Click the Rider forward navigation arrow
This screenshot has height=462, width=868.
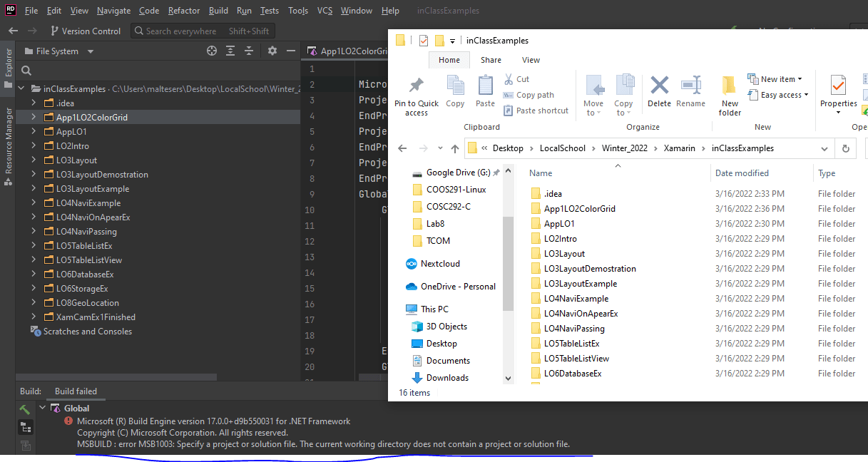tap(33, 31)
